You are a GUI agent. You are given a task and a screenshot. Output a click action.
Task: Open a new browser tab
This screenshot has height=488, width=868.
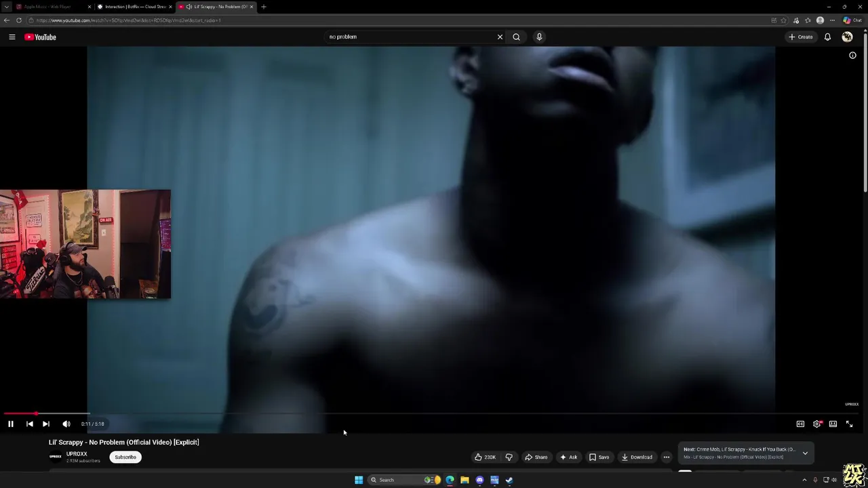264,7
